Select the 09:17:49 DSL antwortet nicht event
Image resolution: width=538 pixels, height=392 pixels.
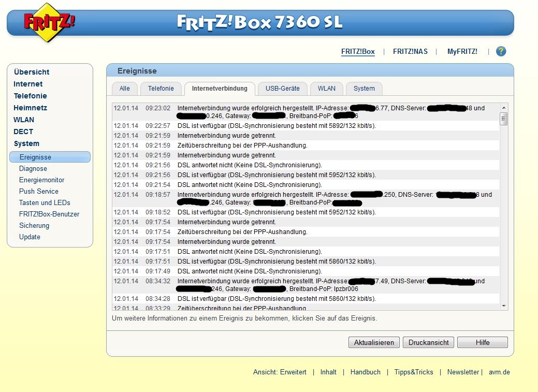pyautogui.click(x=306, y=271)
